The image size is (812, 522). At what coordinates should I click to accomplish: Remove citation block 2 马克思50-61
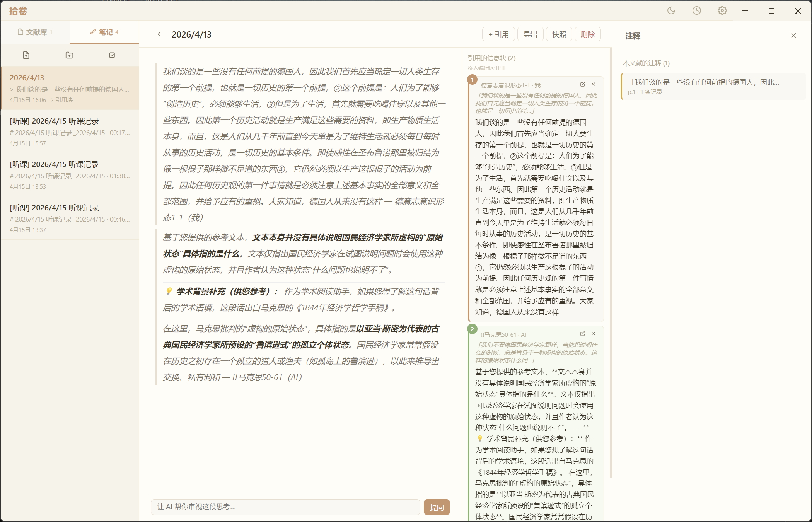click(x=594, y=334)
